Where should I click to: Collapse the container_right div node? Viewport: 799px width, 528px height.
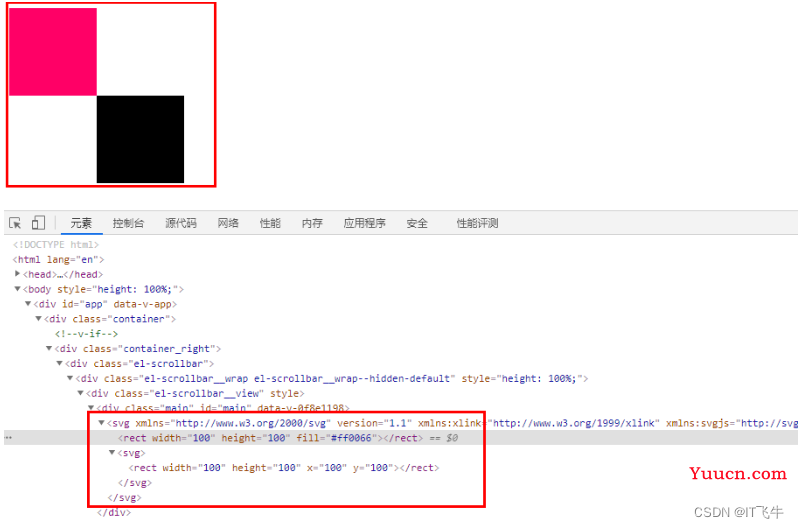coord(49,349)
